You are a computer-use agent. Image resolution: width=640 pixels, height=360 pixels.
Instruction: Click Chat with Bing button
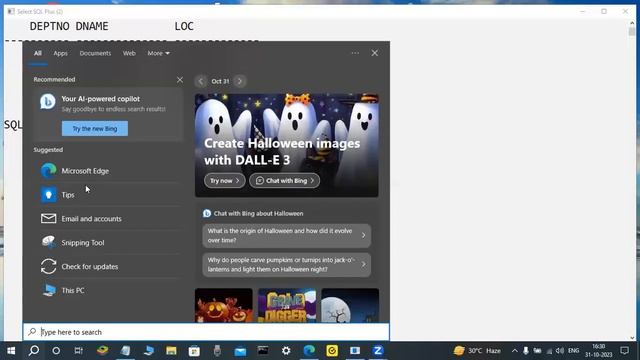(284, 180)
